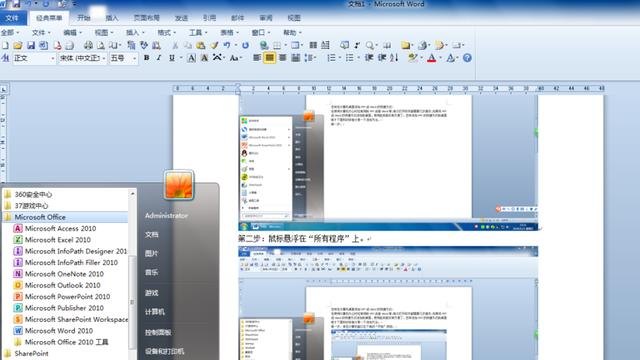
Task: Click the ruler tab selector L box
Action: click(4, 89)
